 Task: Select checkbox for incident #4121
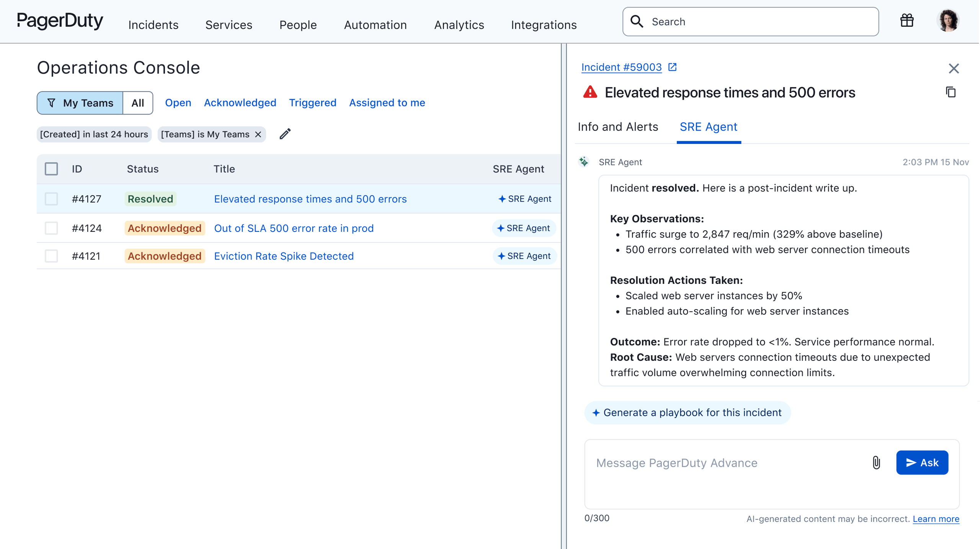coord(51,256)
